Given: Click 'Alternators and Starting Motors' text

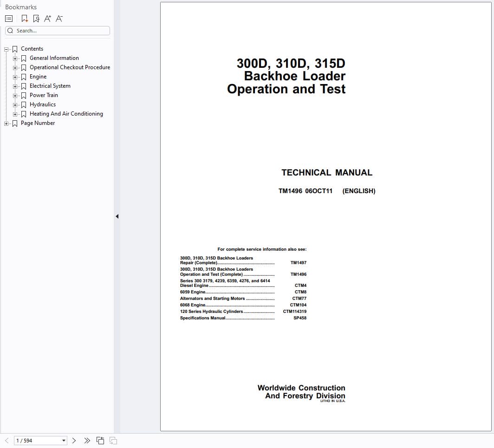Looking at the screenshot, I should pyautogui.click(x=212, y=299).
